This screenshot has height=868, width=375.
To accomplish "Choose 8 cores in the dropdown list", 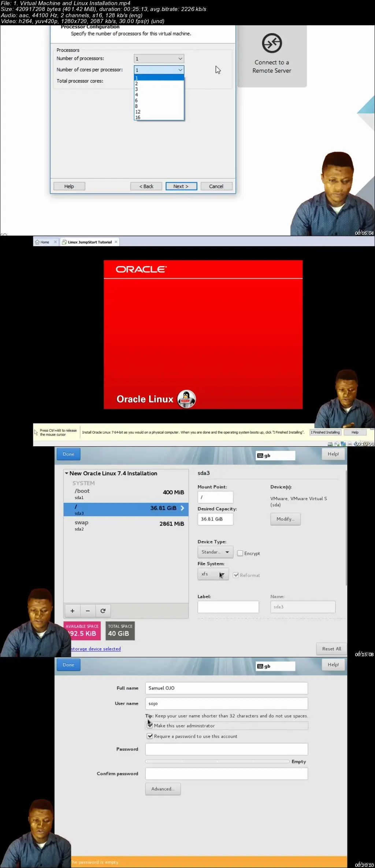I will point(159,106).
